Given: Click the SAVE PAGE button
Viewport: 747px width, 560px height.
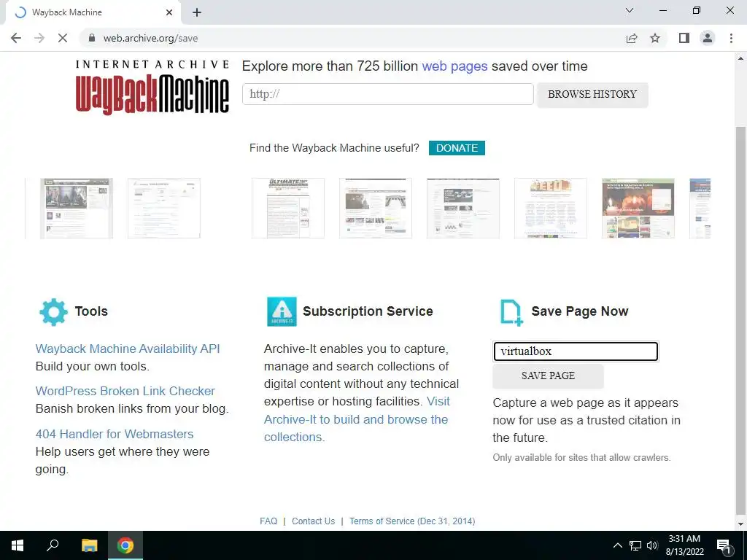Looking at the screenshot, I should [548, 376].
